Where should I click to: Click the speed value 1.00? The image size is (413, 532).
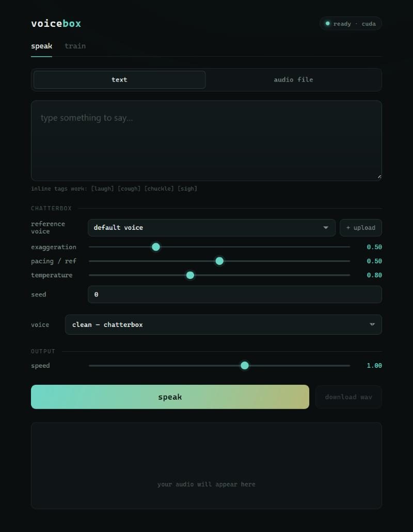[374, 365]
